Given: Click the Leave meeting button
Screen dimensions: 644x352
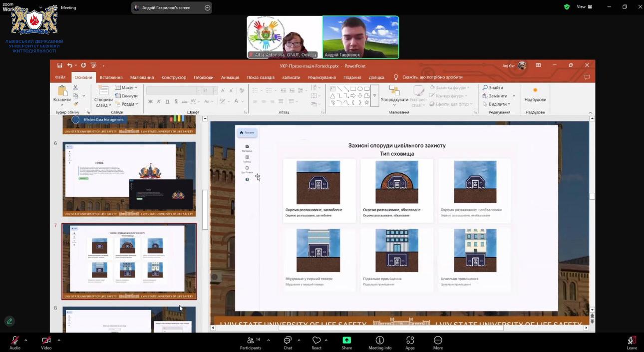Looking at the screenshot, I should 632,342.
